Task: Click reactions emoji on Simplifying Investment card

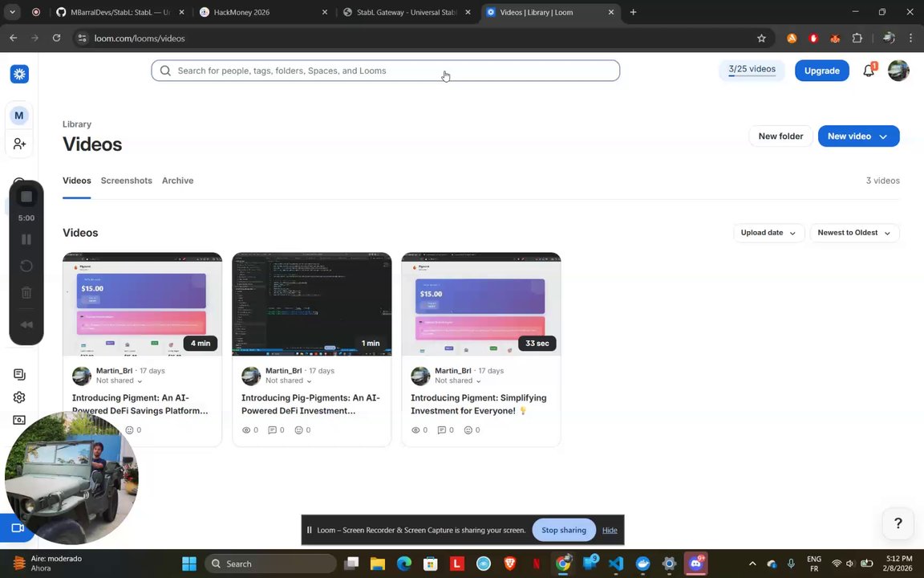Action: (468, 430)
